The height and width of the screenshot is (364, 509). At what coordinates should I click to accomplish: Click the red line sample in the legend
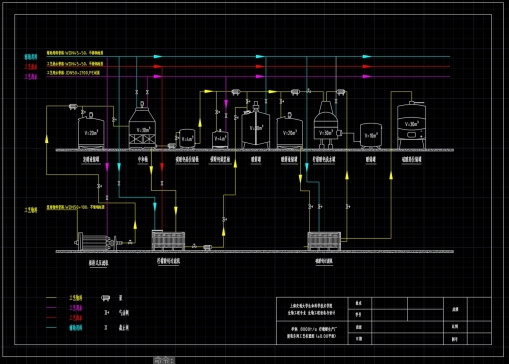pyautogui.click(x=51, y=318)
